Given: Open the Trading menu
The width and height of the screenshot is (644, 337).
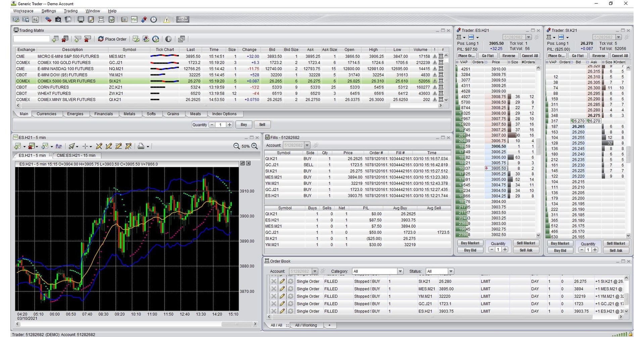Looking at the screenshot, I should pos(70,11).
